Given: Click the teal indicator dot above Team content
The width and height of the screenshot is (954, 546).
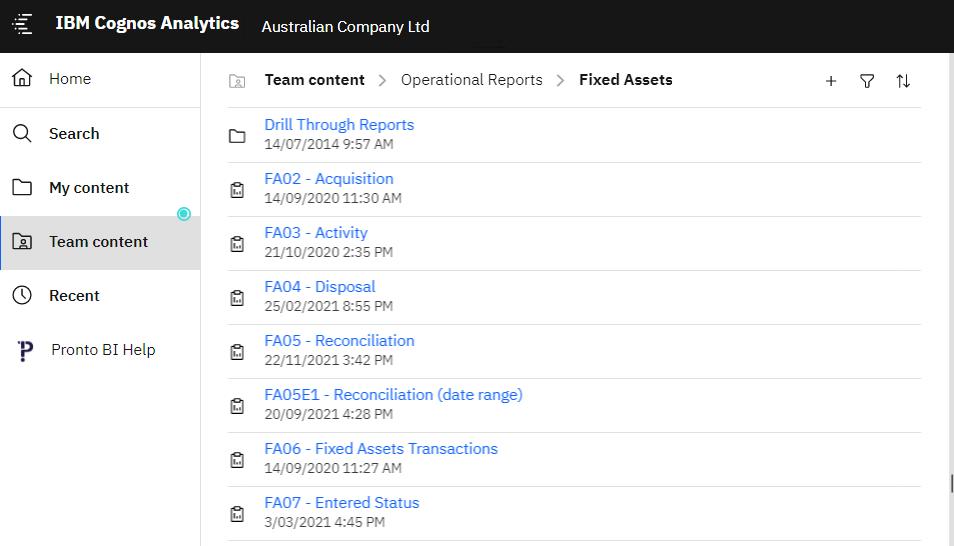Looking at the screenshot, I should point(184,214).
